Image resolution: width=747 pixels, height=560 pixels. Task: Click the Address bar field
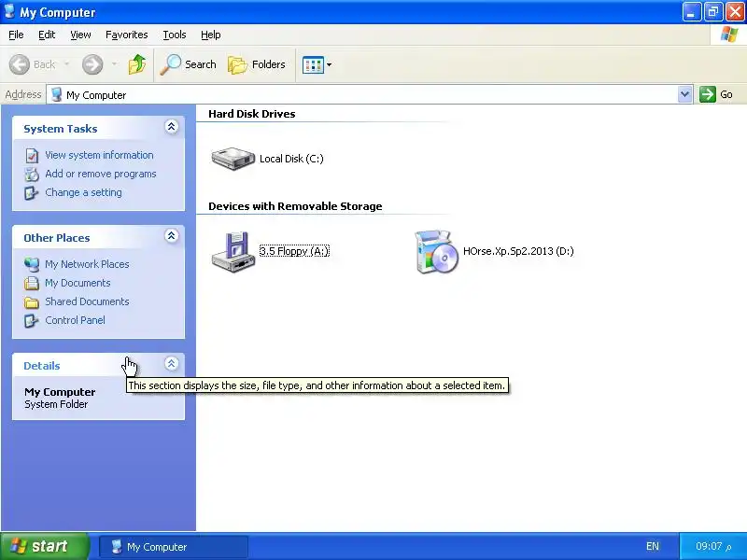pyautogui.click(x=369, y=95)
